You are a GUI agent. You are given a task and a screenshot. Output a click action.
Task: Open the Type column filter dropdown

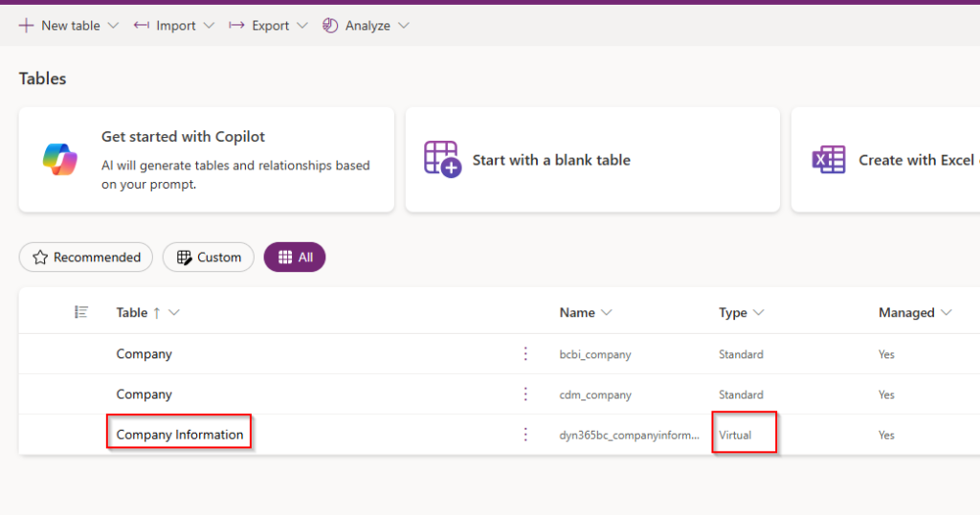pos(759,312)
